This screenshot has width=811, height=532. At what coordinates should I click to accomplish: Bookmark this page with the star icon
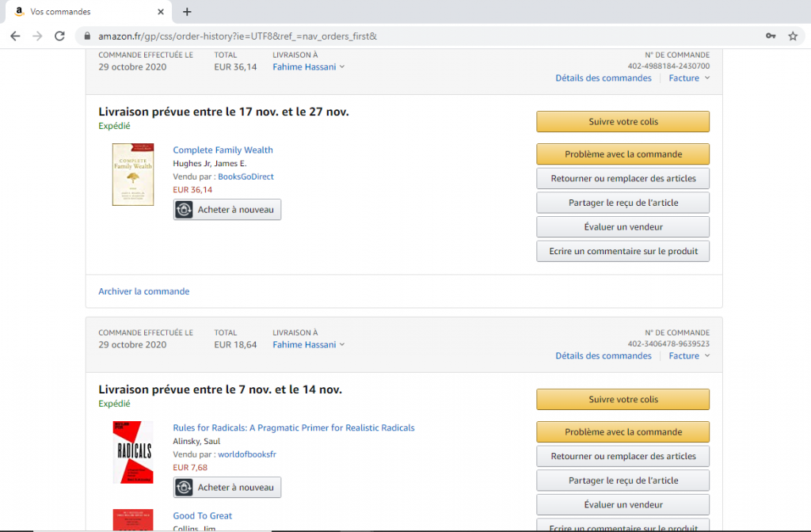pos(793,36)
